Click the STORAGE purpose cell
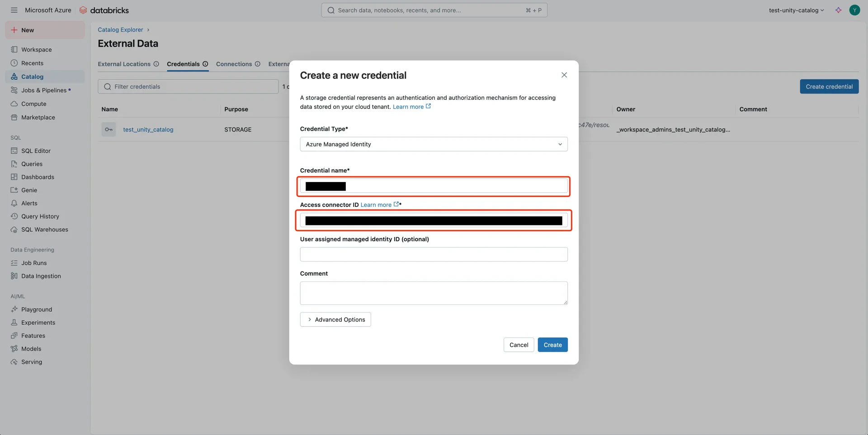The image size is (868, 435). pos(238,130)
